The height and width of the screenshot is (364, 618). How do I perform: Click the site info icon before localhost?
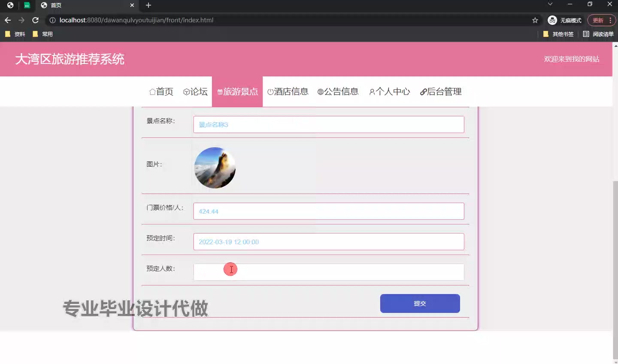click(x=52, y=20)
